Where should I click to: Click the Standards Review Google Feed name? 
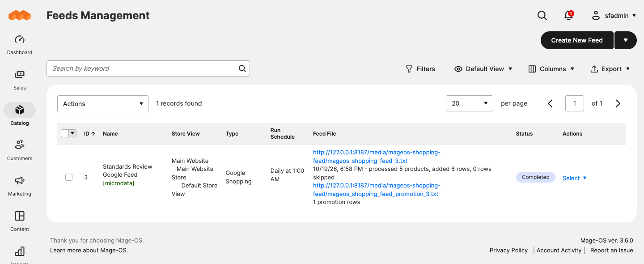click(127, 170)
